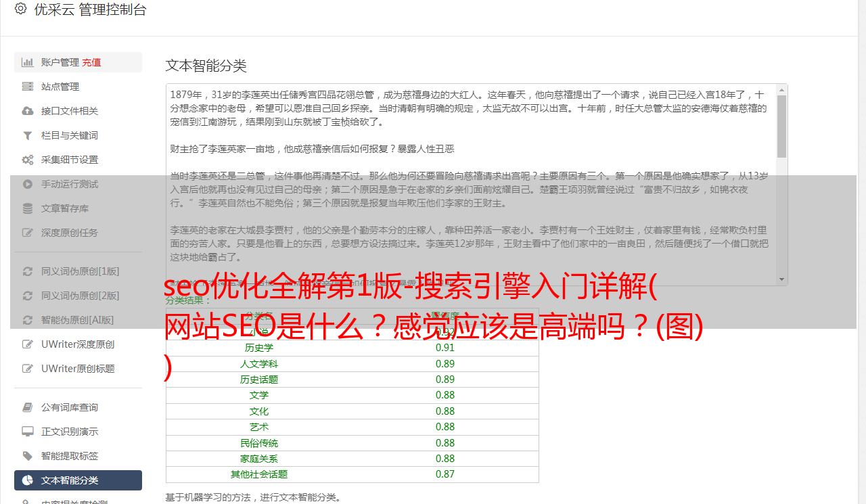This screenshot has height=504, width=866.
Task: Click the 0.87 confidence value
Action: click(445, 474)
